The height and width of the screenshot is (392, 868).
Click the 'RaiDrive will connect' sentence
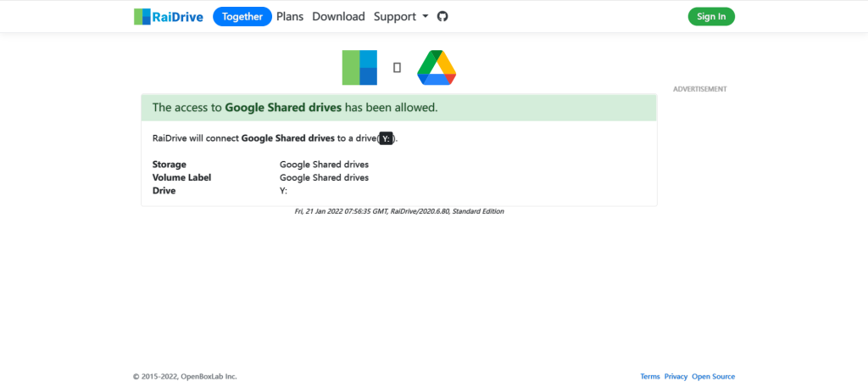click(x=275, y=138)
